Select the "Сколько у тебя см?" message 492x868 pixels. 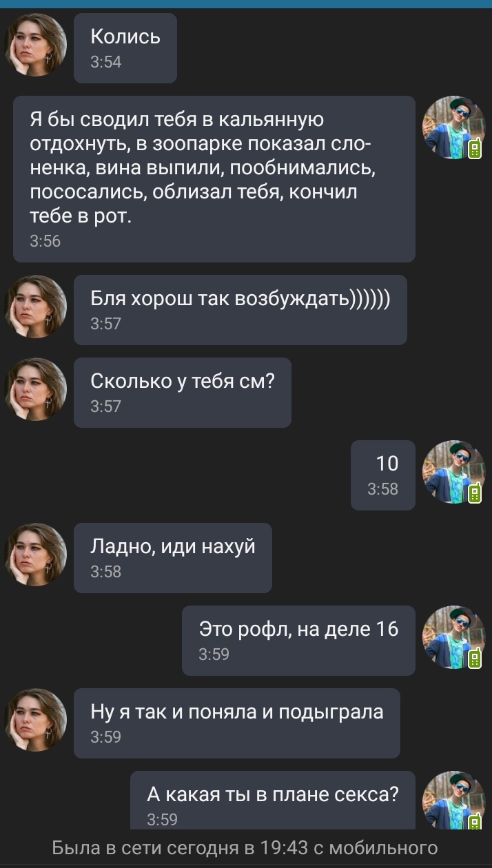coord(183,393)
